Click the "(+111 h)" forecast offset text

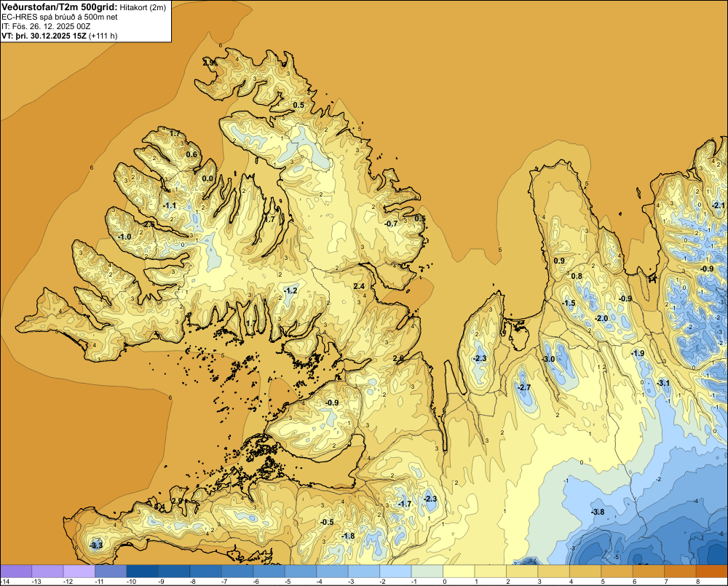coord(103,35)
